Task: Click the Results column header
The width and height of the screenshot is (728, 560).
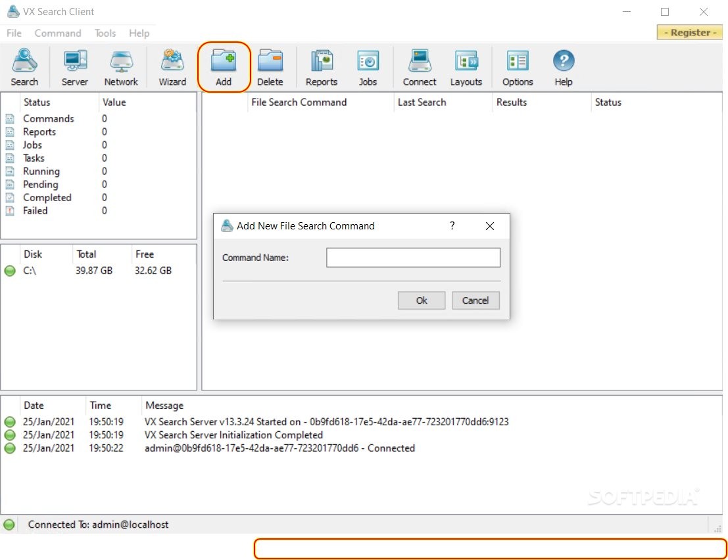Action: click(512, 103)
